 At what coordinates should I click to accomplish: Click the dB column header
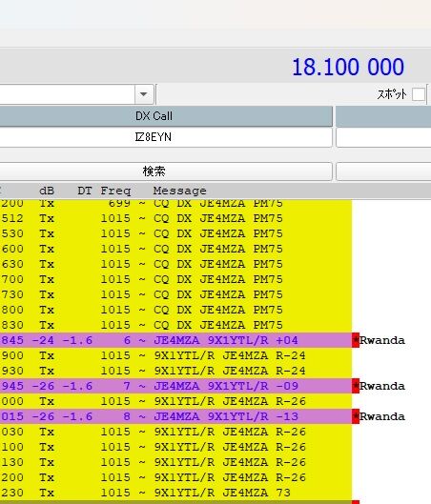pyautogui.click(x=47, y=191)
